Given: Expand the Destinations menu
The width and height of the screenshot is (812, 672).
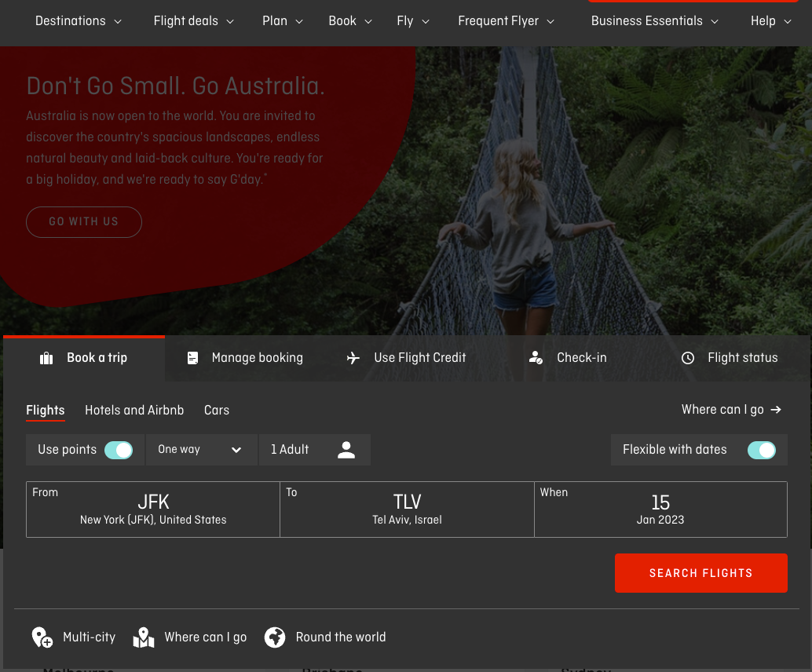Looking at the screenshot, I should [79, 21].
